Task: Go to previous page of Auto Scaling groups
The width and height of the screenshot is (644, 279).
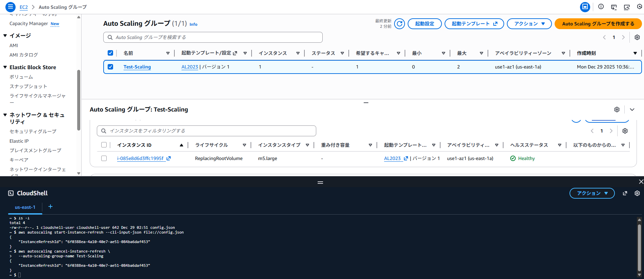Action: point(604,37)
